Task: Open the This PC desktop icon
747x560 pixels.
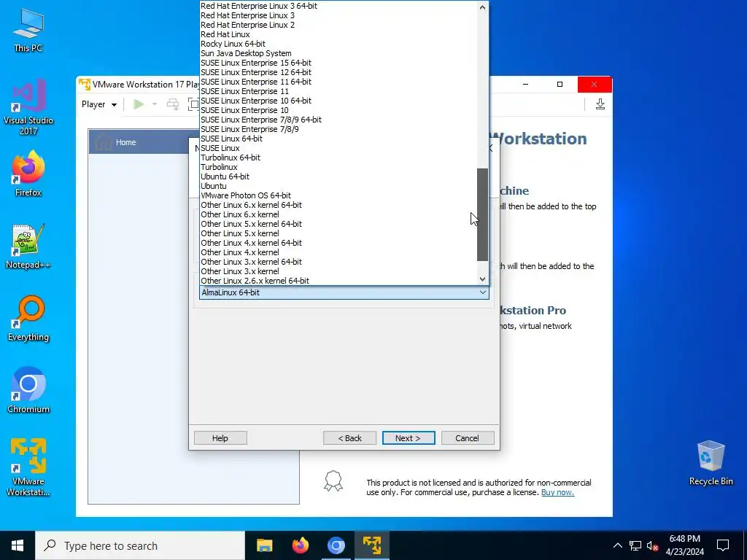Action: [28, 31]
